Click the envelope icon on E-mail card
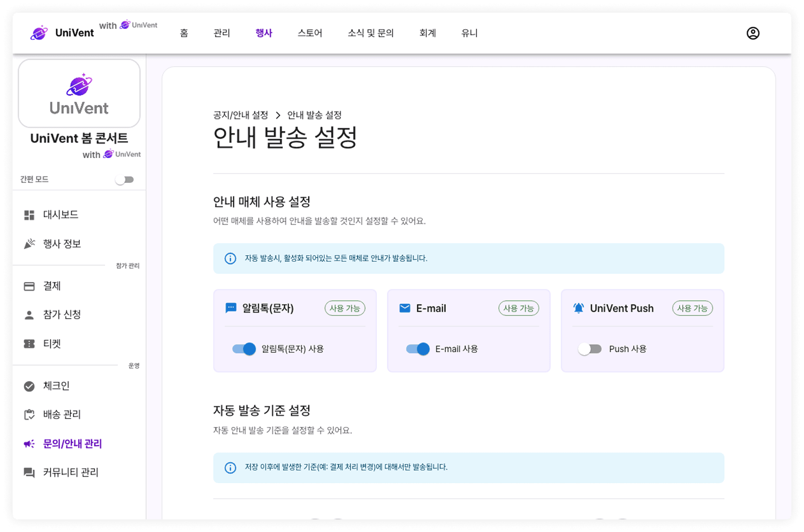The height and width of the screenshot is (532, 804). click(x=405, y=308)
